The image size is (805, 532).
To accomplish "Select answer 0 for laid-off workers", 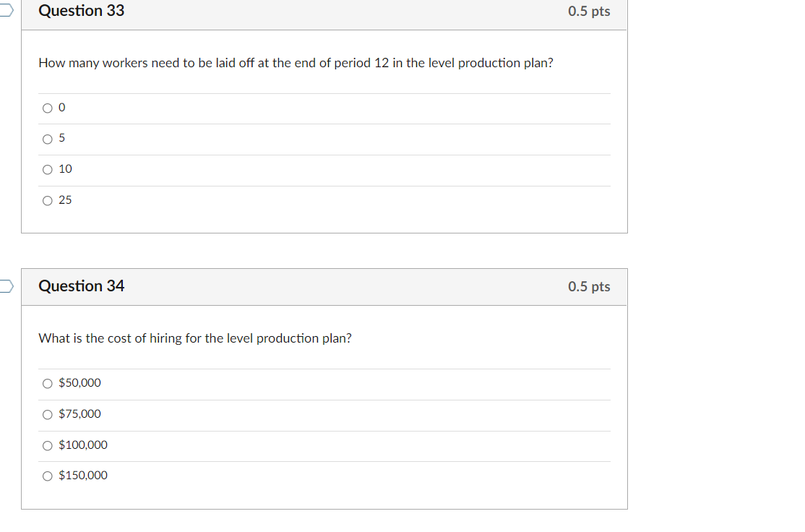I will (x=48, y=108).
